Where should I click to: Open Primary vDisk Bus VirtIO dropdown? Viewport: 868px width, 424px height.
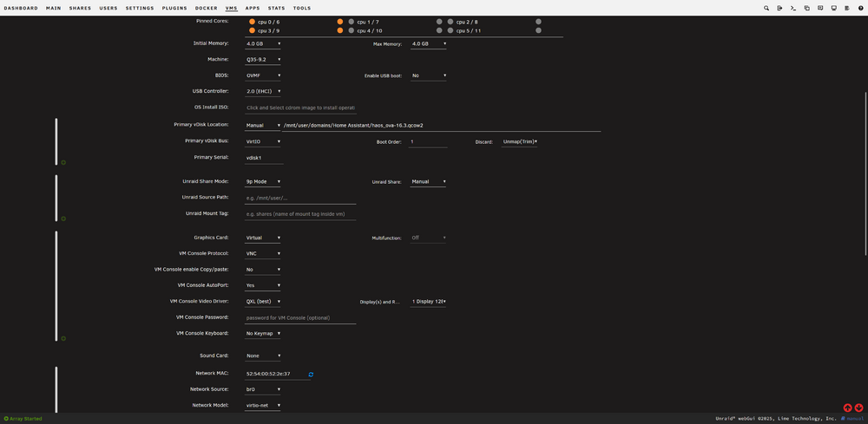(263, 141)
